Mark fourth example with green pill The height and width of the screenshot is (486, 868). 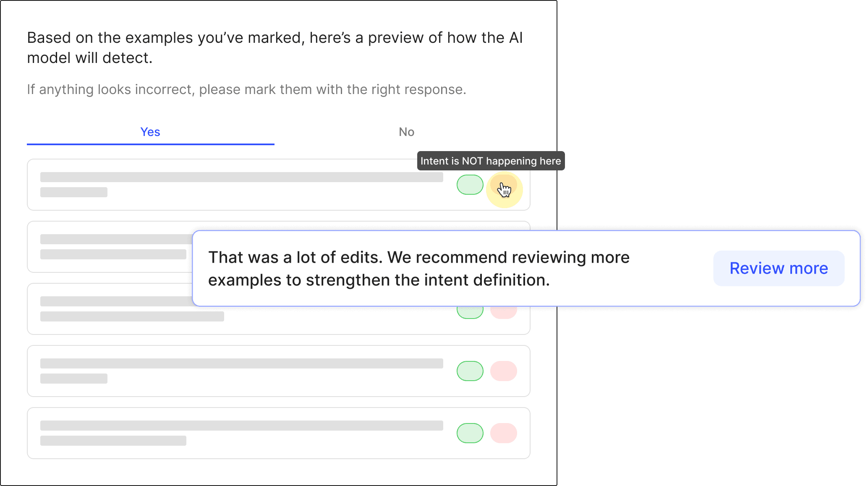pyautogui.click(x=470, y=371)
